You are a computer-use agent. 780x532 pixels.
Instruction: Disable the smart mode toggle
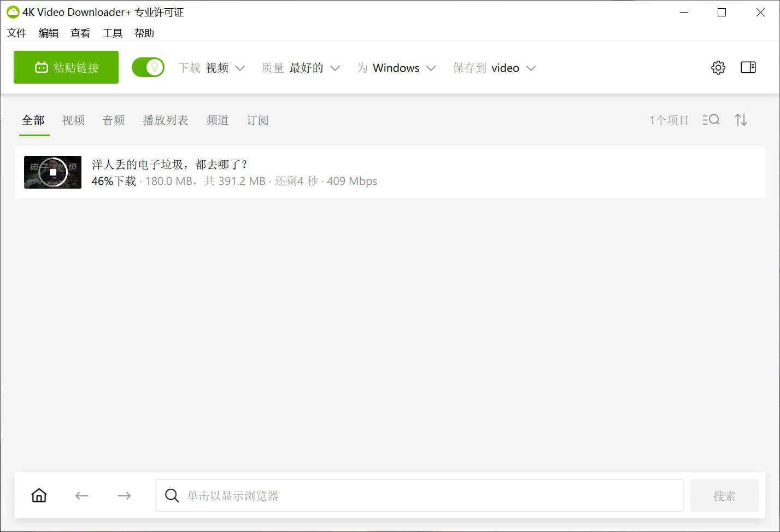coord(148,68)
